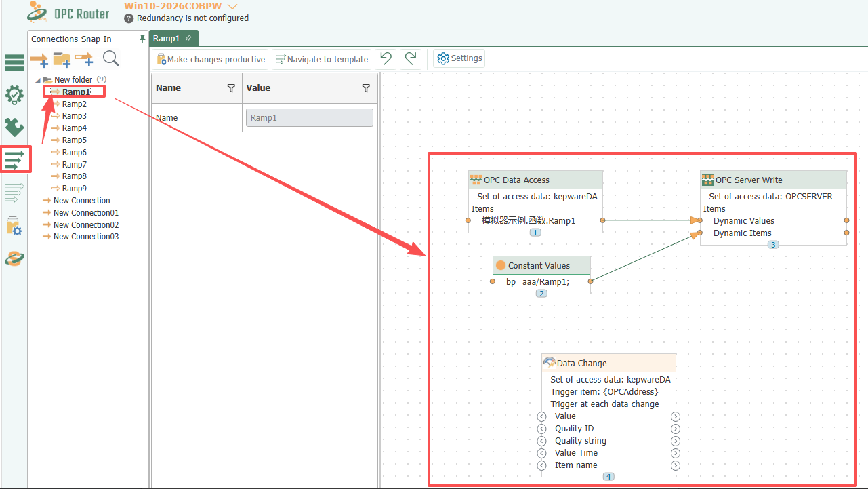This screenshot has width=868, height=489.
Task: Open the outlined arrows templates sidebar icon
Action: tap(14, 193)
